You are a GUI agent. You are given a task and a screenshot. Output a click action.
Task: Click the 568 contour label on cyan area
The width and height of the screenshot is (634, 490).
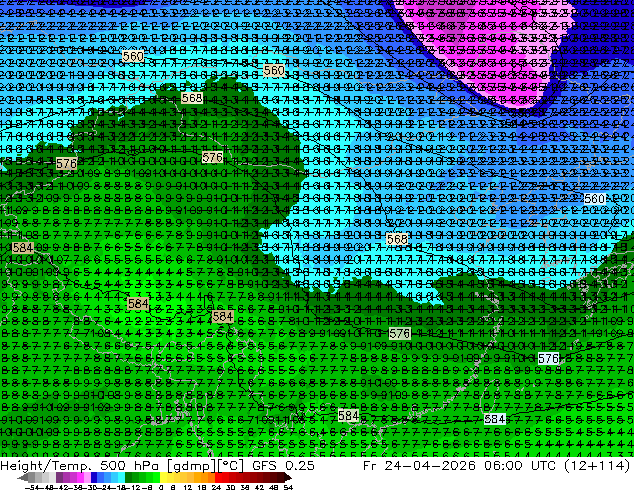397,239
